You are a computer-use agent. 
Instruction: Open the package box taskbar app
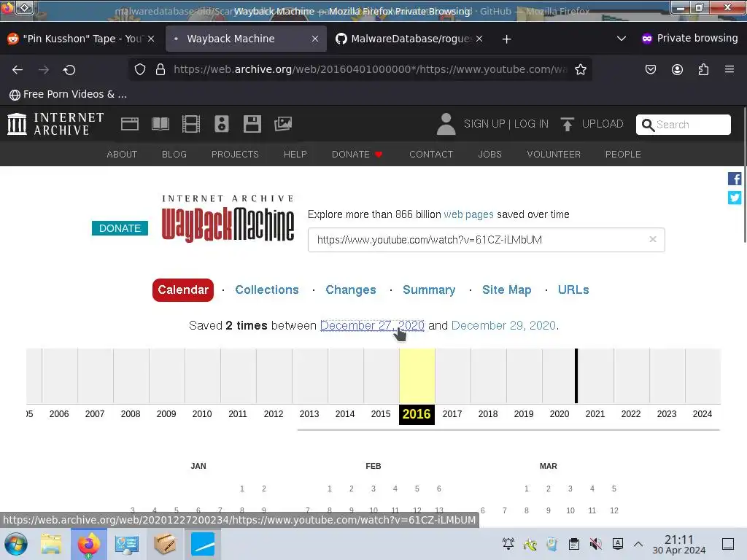tap(165, 544)
